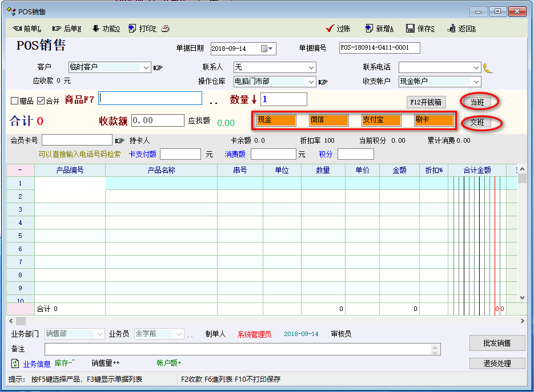Click the orange 现金 cash payment swatch
Viewport: 534px width, 392px height.
click(276, 120)
